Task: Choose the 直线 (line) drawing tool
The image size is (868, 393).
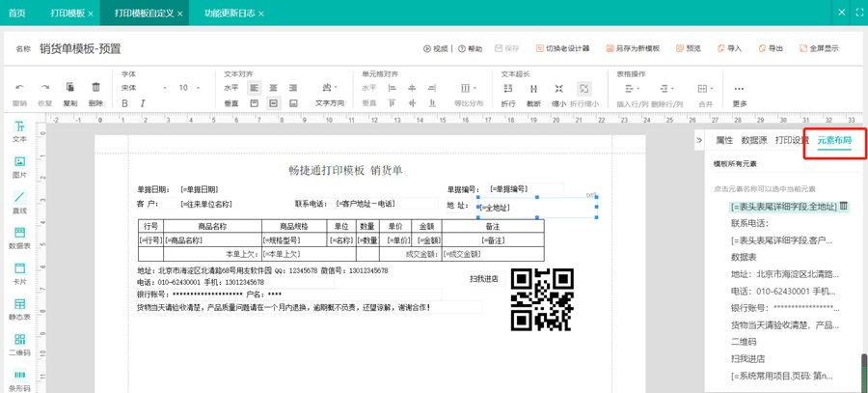Action: click(x=19, y=203)
